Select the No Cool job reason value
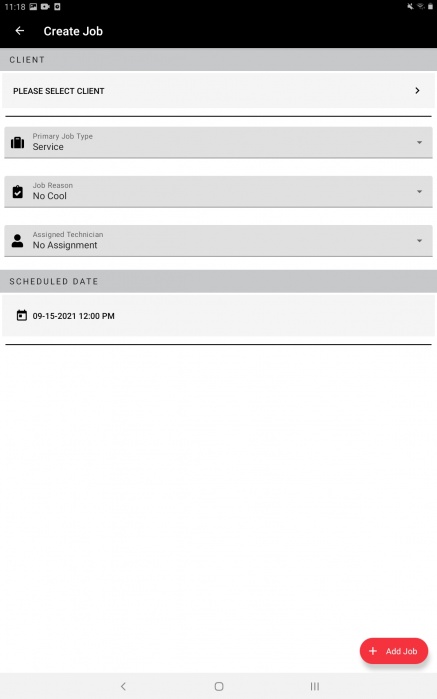Screen dimensions: 437x699 pos(49,196)
